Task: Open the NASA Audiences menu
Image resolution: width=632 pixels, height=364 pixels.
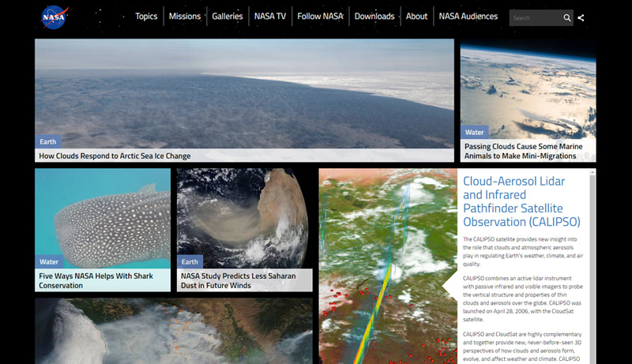Action: click(468, 17)
